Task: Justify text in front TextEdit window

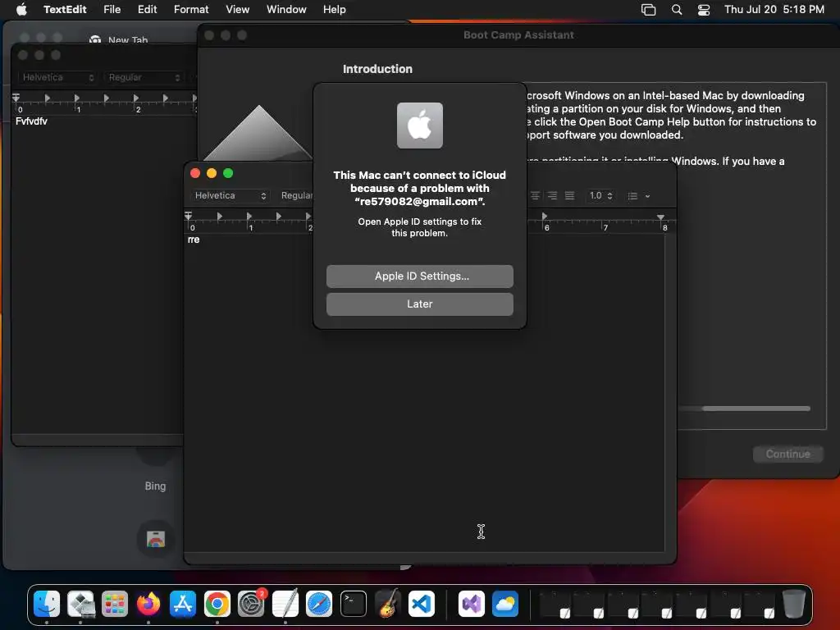Action: 569,195
